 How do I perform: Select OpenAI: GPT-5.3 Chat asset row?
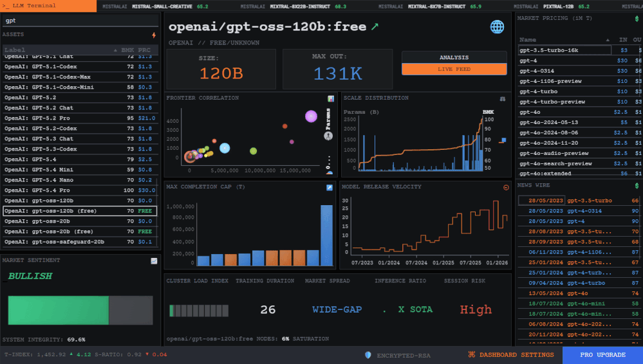(80, 139)
